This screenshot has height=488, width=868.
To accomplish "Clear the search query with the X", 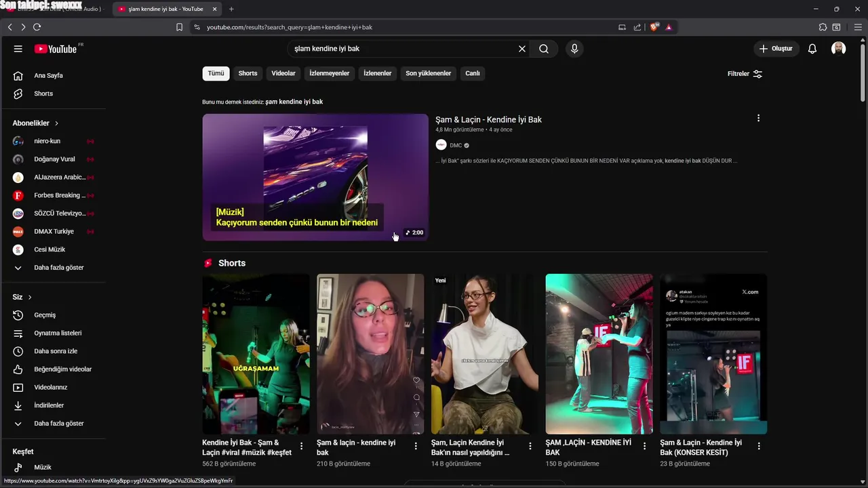I will point(522,49).
